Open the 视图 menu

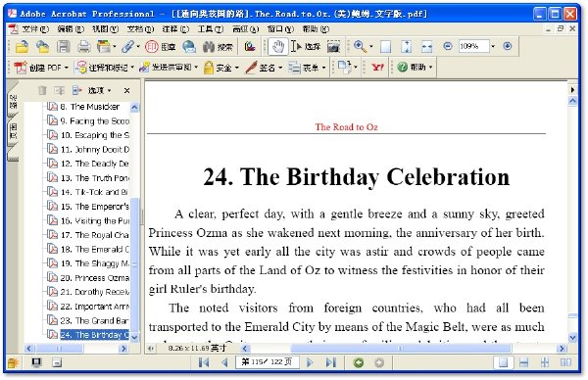click(x=105, y=28)
